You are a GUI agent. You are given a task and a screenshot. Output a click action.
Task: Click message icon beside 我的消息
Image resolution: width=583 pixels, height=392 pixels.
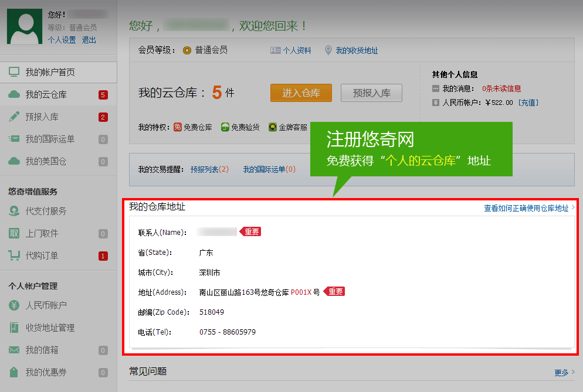[x=436, y=88]
